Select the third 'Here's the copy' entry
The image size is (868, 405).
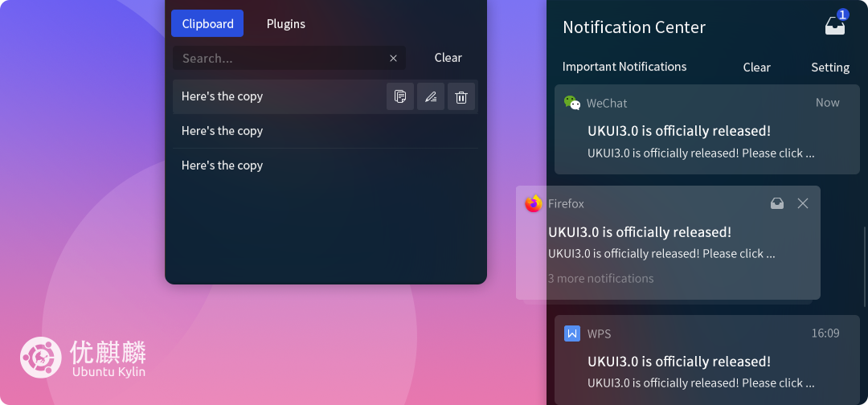pyautogui.click(x=325, y=166)
